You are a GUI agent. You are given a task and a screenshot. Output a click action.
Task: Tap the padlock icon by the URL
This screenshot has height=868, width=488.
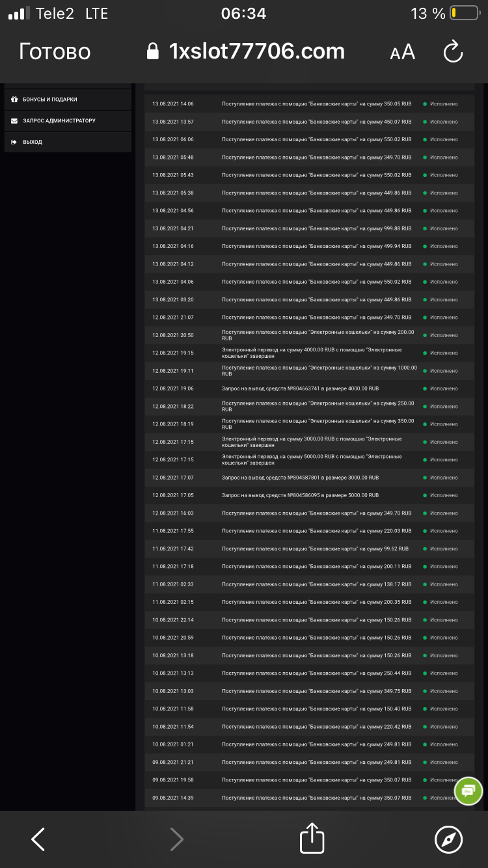coord(153,51)
